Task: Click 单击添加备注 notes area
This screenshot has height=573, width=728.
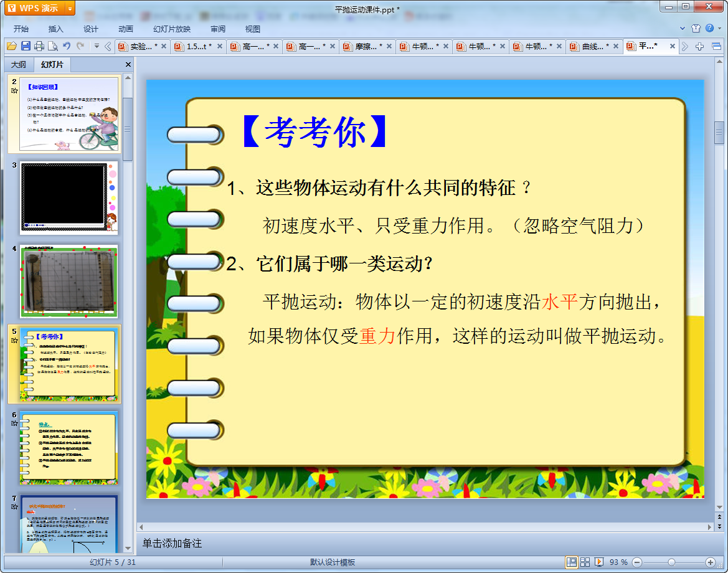Action: tap(173, 543)
